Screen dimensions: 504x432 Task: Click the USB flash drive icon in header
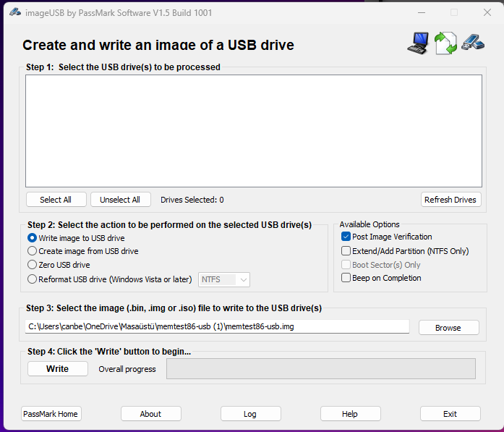pyautogui.click(x=473, y=42)
